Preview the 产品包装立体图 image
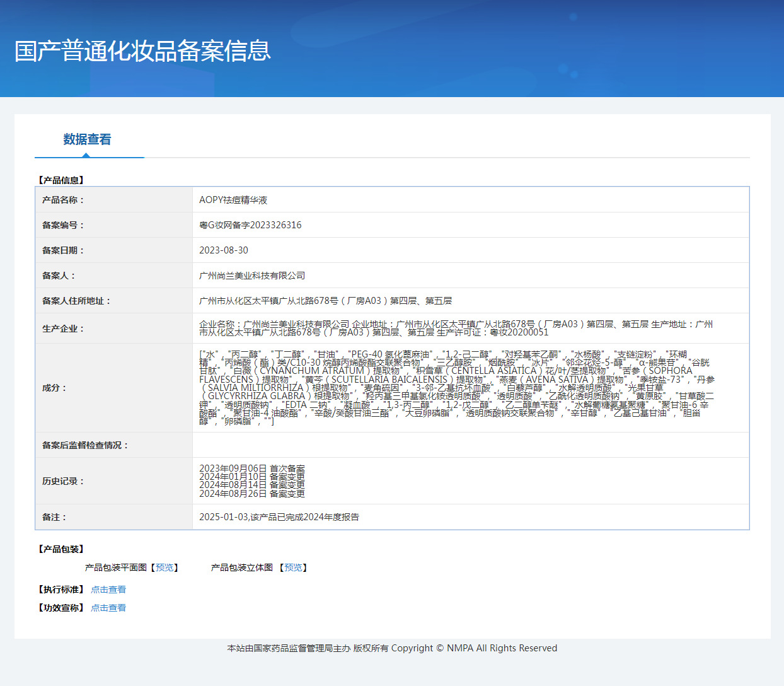The height and width of the screenshot is (686, 784). click(293, 567)
